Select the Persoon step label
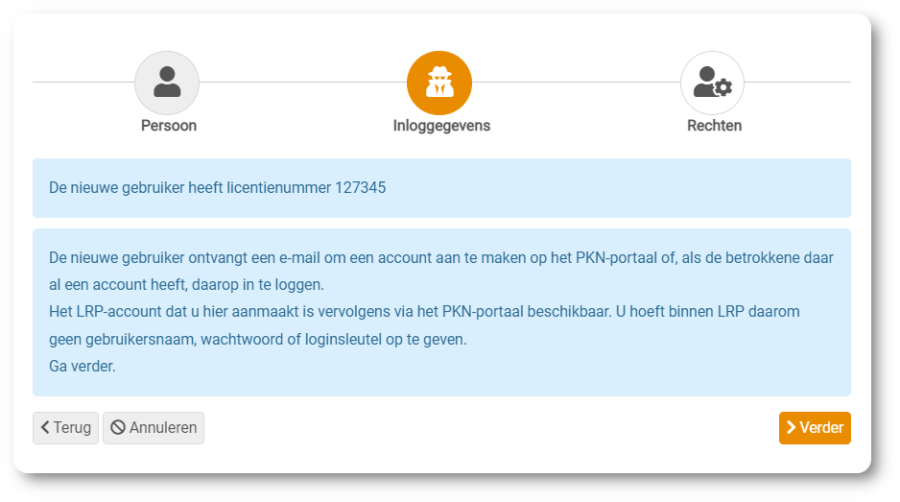This screenshot has height=502, width=900. 169,126
